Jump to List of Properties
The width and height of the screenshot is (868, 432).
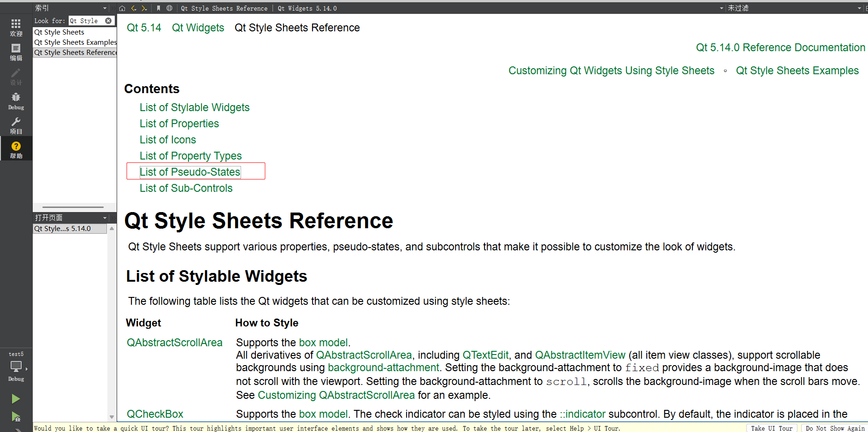click(x=179, y=124)
